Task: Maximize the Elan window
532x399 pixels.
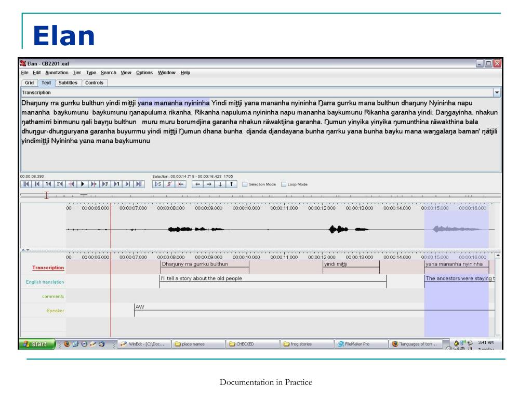Action: [x=488, y=63]
